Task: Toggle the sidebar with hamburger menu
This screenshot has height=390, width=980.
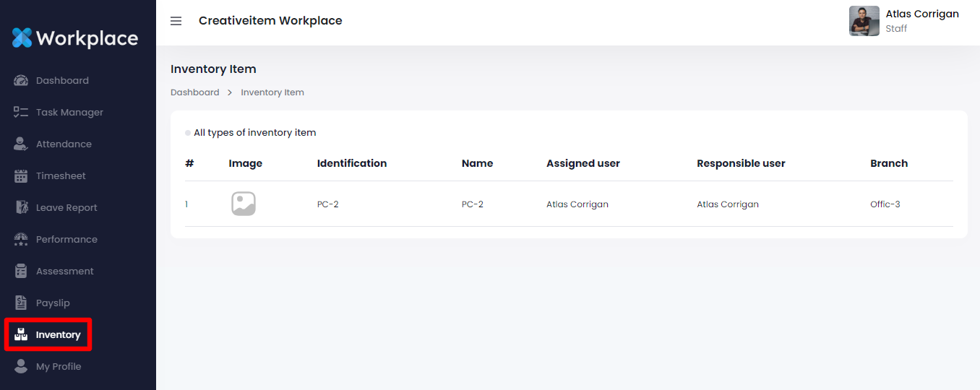Action: point(176,21)
